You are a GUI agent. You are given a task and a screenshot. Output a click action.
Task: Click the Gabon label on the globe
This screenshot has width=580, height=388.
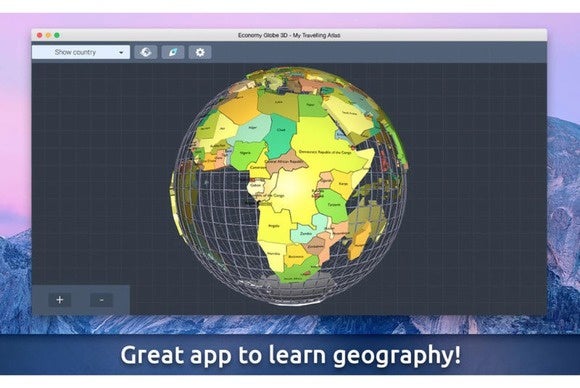tap(256, 185)
